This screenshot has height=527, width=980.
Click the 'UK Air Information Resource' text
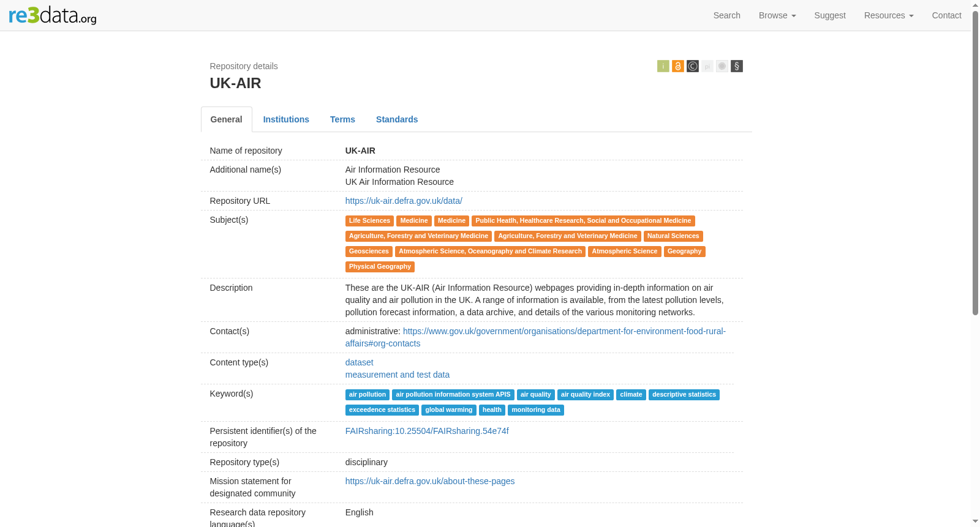pos(399,182)
